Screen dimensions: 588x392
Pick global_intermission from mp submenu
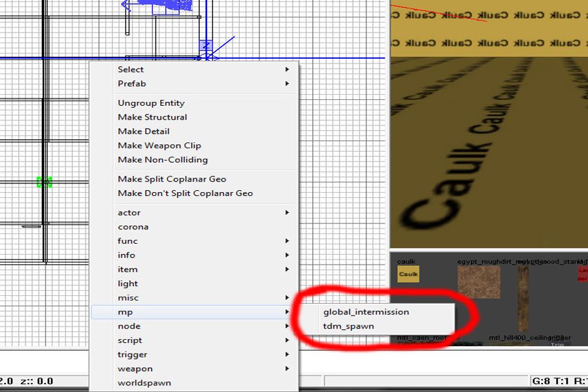pyautogui.click(x=366, y=312)
